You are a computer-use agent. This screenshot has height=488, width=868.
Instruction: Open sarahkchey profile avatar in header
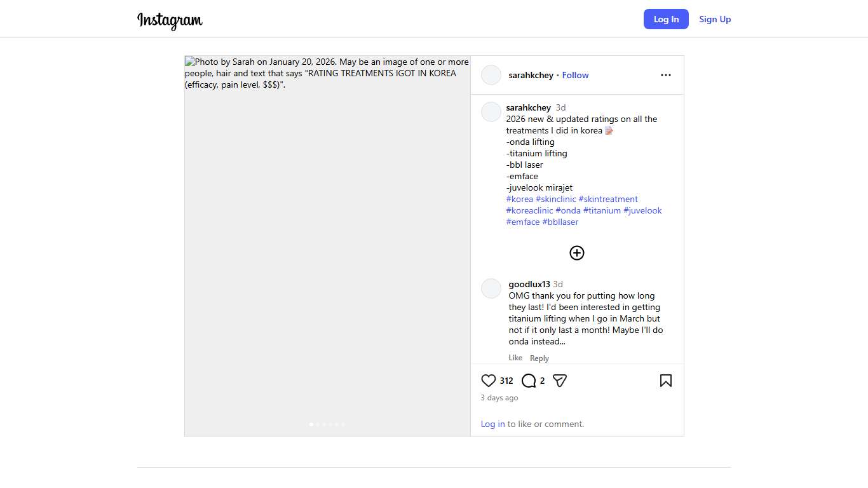[491, 75]
